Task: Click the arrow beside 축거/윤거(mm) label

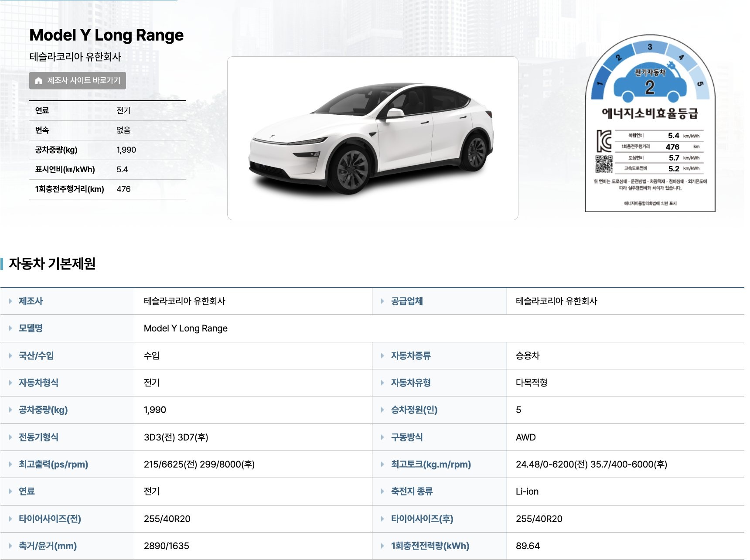Action: tap(10, 546)
